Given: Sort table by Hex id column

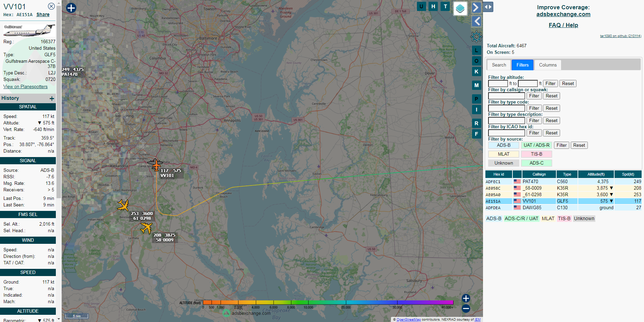Looking at the screenshot, I should point(498,174).
